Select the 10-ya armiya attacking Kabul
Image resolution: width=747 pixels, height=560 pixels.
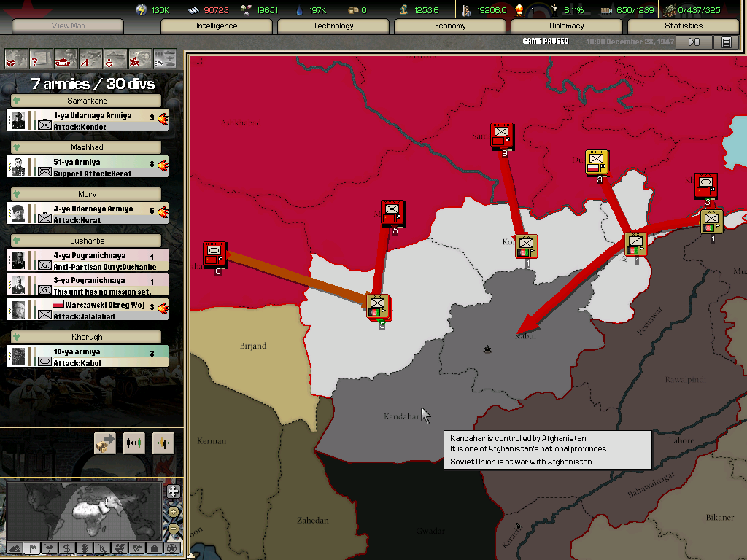(88, 357)
